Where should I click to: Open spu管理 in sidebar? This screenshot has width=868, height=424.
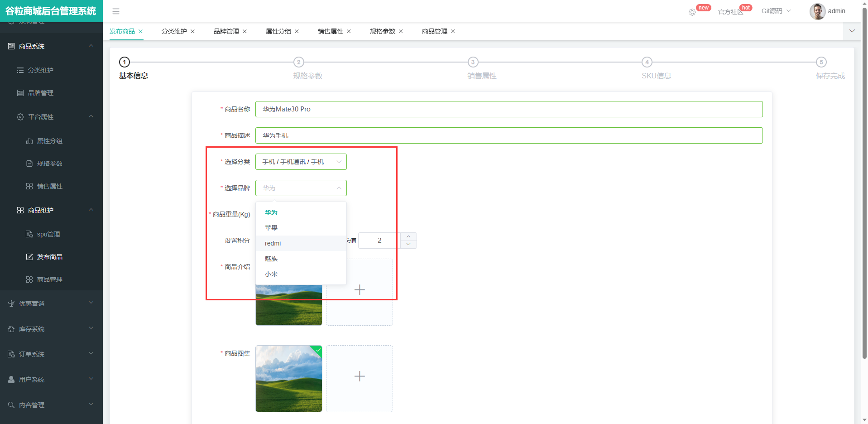(48, 234)
